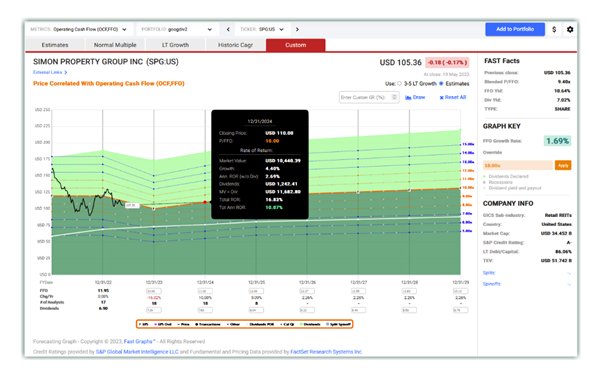Image resolution: width=596 pixels, height=374 pixels.
Task: Select the Custom tab
Action: point(296,45)
